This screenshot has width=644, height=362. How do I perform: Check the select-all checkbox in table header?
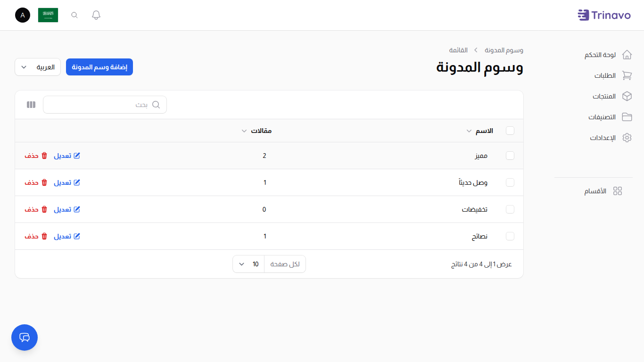(x=510, y=131)
